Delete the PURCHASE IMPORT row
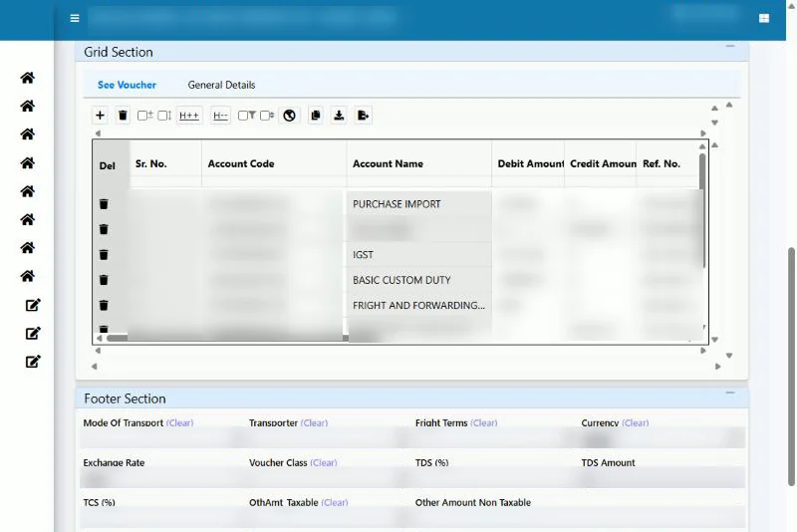 pyautogui.click(x=104, y=204)
